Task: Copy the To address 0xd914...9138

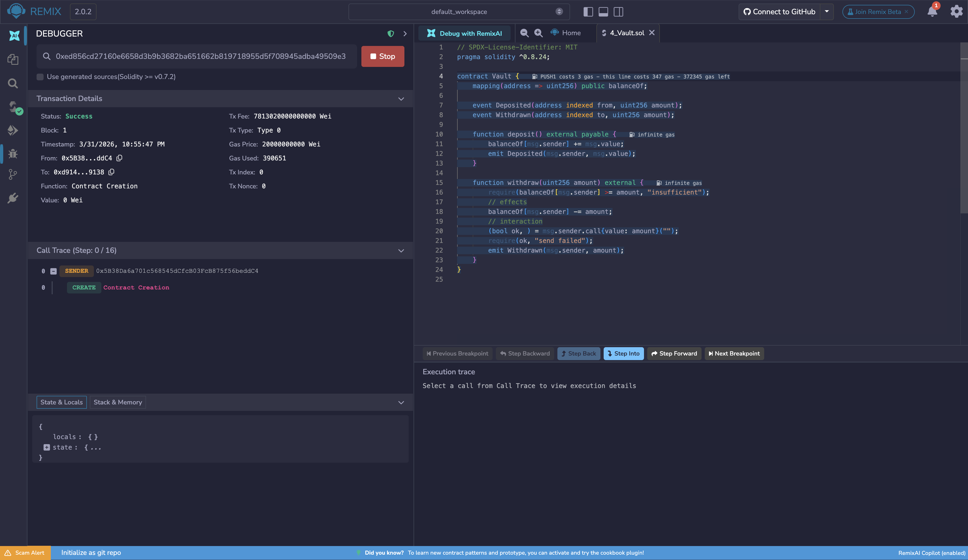Action: (x=111, y=172)
